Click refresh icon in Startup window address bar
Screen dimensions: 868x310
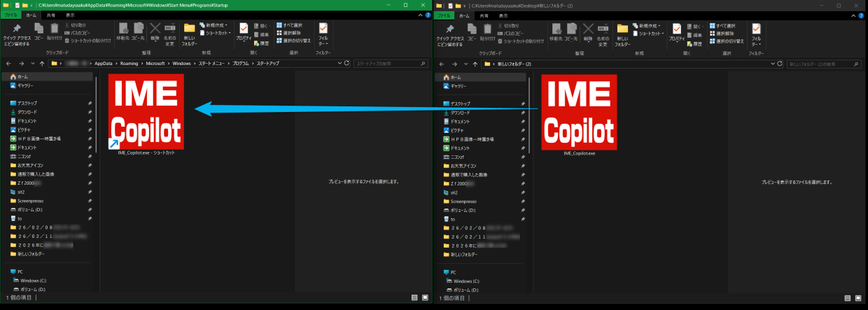348,63
